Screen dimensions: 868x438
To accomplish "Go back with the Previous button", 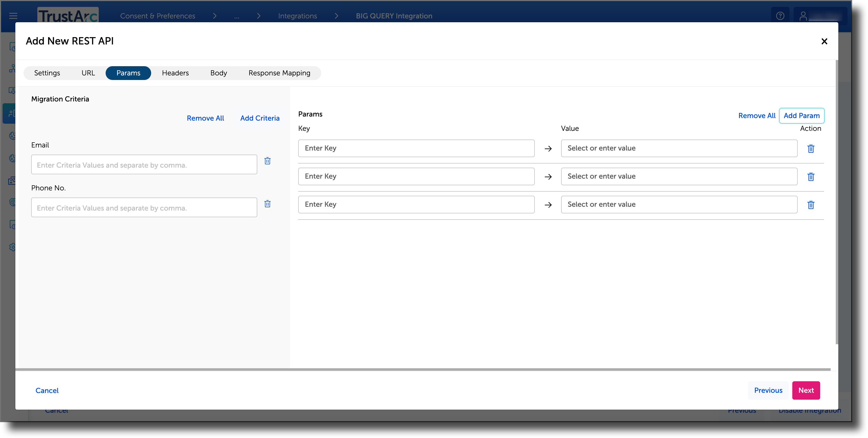I will coord(768,390).
